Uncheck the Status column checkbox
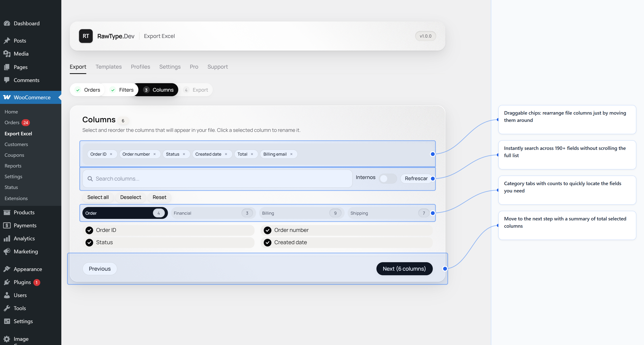 (89, 242)
